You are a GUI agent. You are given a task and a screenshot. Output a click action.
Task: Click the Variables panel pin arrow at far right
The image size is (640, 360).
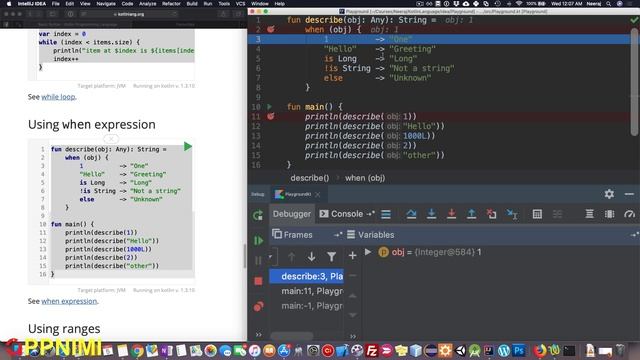(634, 235)
